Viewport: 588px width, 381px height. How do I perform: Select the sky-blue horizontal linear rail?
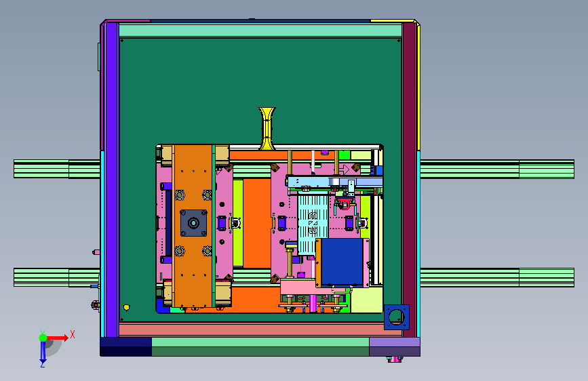click(x=335, y=182)
